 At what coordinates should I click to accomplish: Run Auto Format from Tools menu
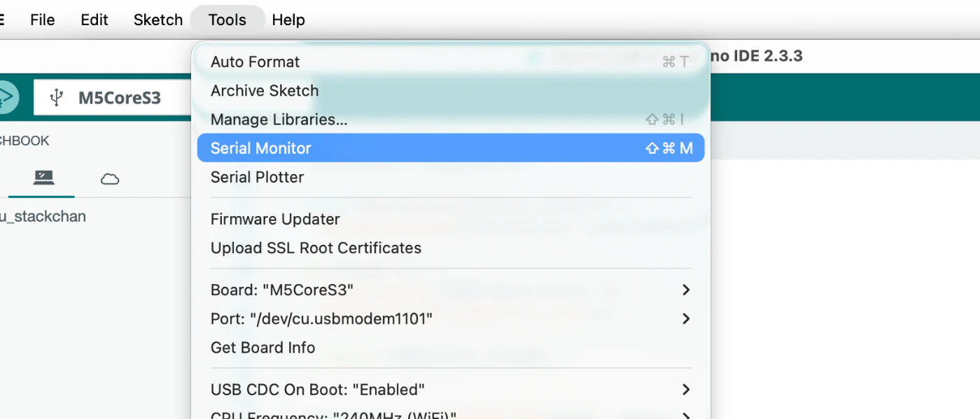tap(451, 62)
